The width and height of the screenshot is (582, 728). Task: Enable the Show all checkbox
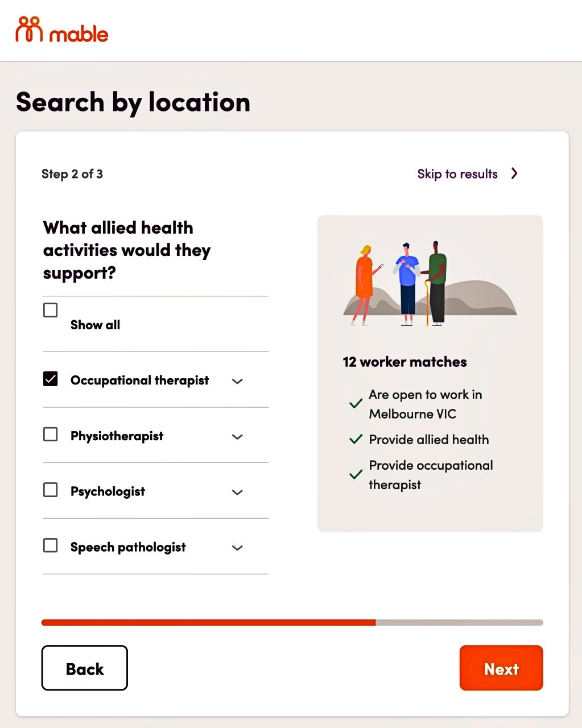[51, 310]
